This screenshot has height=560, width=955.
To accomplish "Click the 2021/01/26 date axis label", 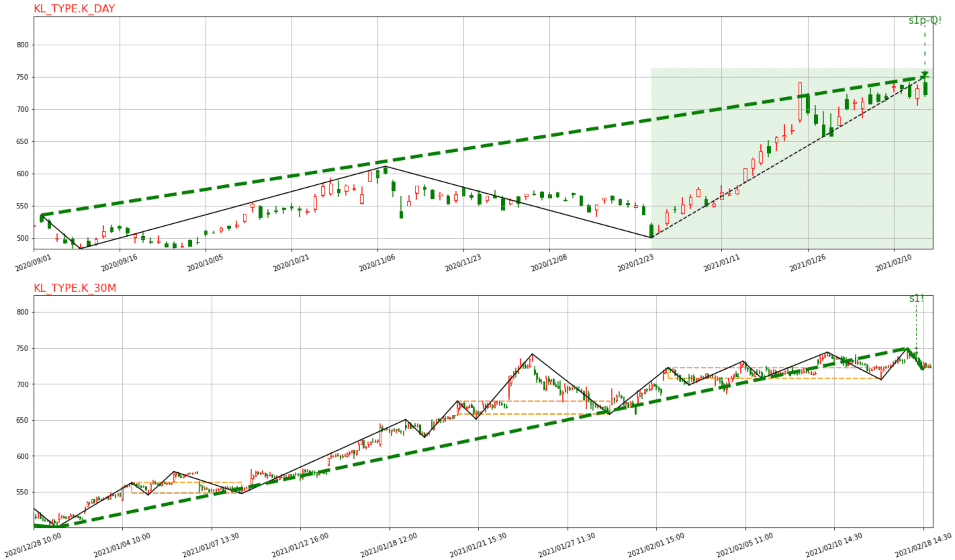I will (808, 263).
